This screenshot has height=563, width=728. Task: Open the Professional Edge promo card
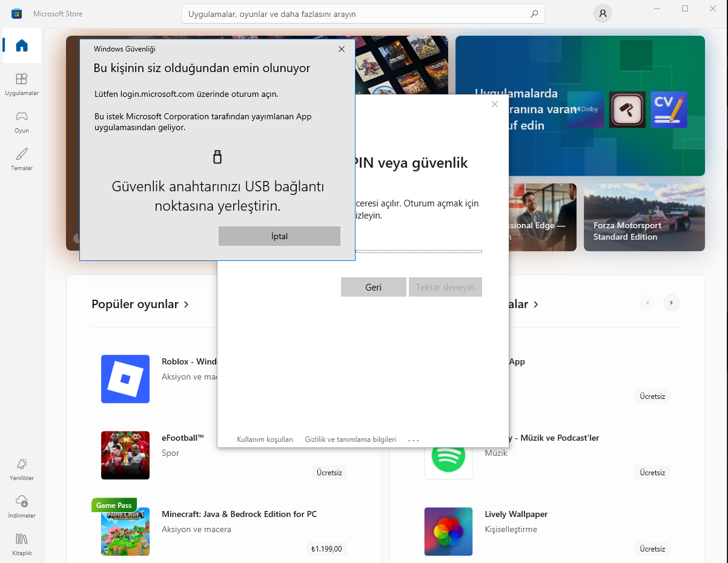tap(543, 217)
